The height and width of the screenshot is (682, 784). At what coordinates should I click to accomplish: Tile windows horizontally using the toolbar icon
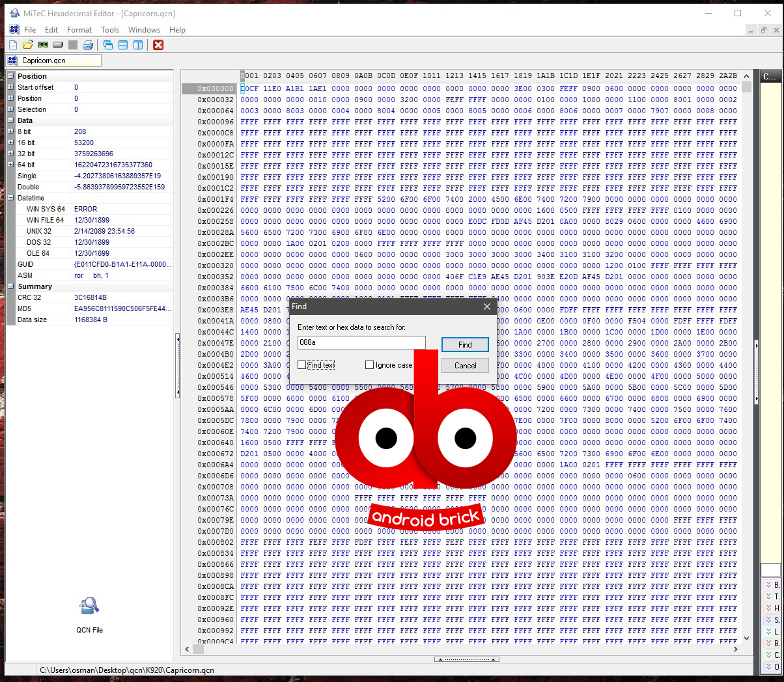click(123, 45)
